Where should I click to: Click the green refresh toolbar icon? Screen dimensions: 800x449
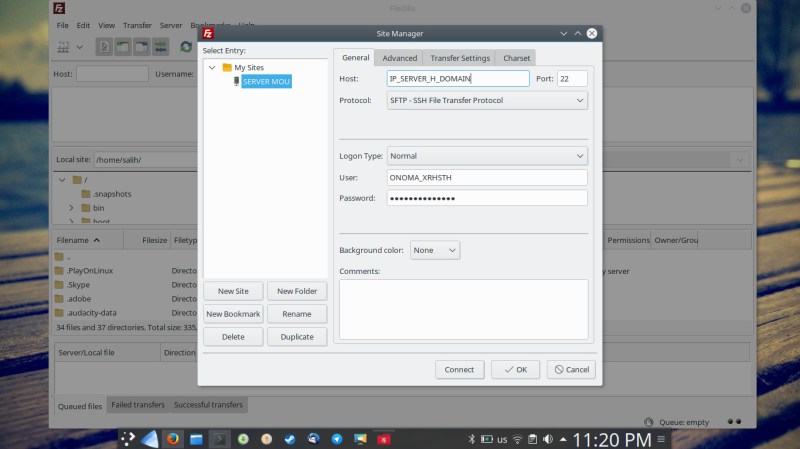(186, 47)
